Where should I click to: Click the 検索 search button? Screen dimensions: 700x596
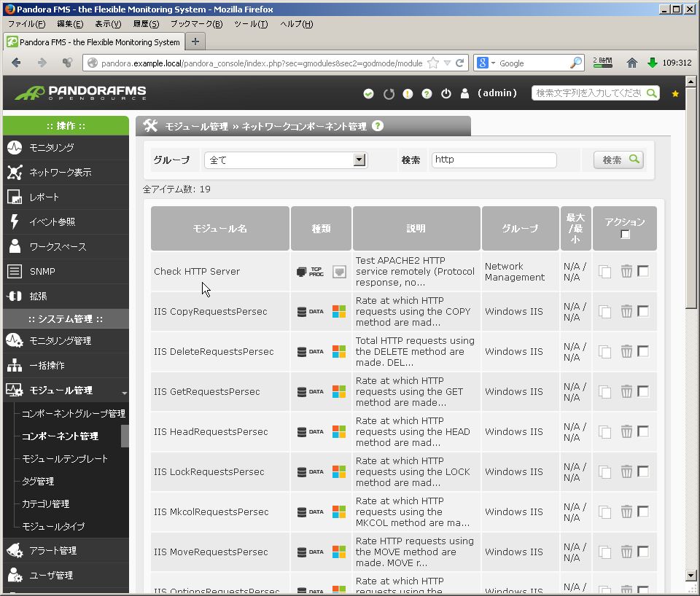point(619,160)
